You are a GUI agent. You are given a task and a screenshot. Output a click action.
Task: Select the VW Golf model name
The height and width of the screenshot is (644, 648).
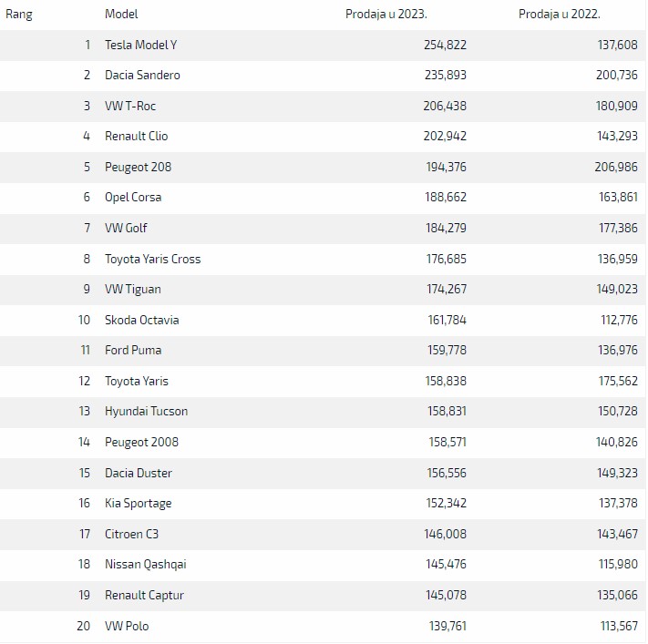coord(126,228)
